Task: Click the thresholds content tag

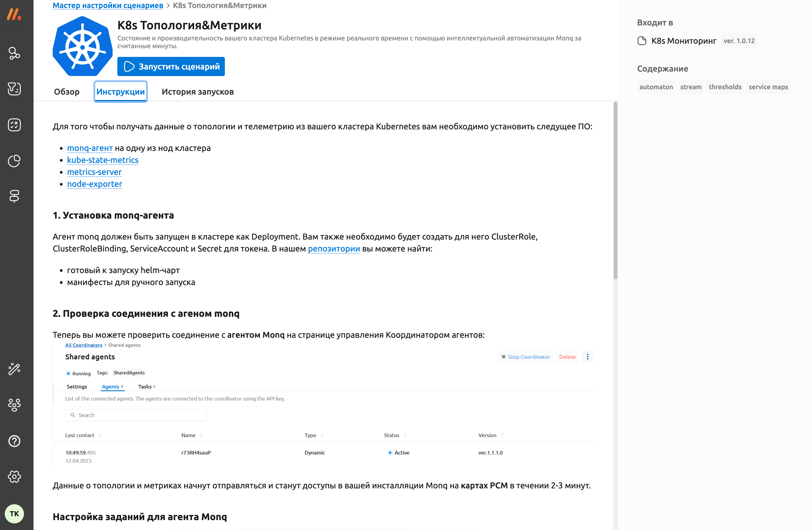Action: [x=725, y=87]
